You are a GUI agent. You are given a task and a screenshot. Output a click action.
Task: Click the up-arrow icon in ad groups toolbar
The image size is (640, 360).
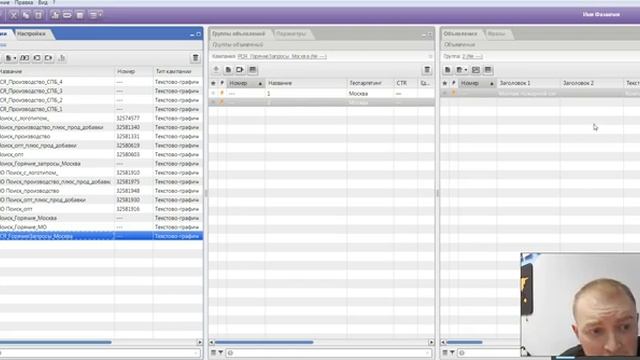coord(216,70)
